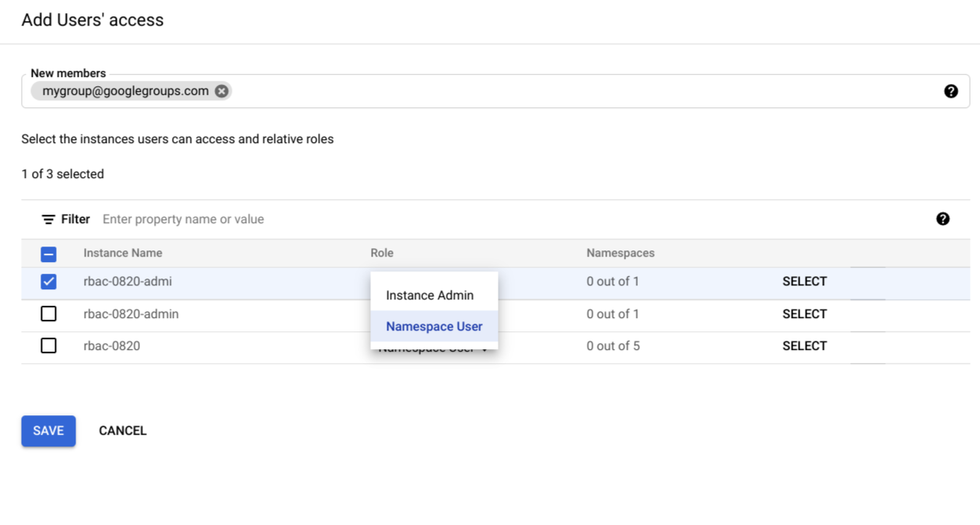Click SAVE to apply user access

tap(48, 430)
